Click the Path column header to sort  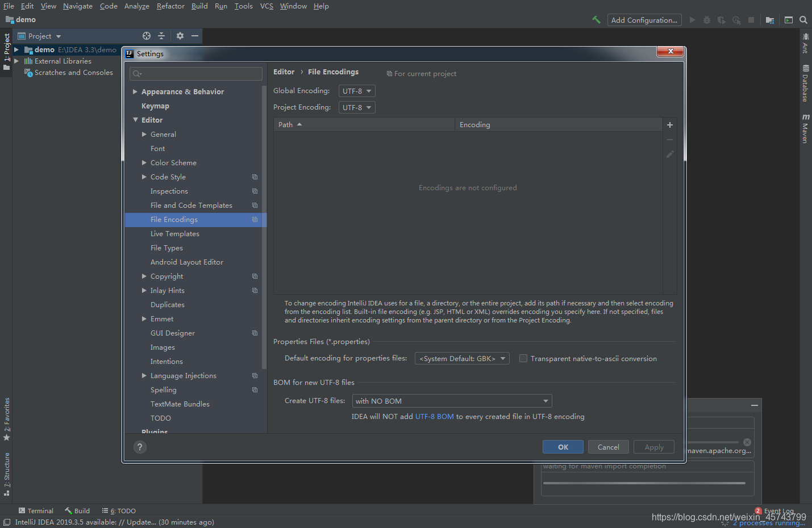pyautogui.click(x=364, y=124)
